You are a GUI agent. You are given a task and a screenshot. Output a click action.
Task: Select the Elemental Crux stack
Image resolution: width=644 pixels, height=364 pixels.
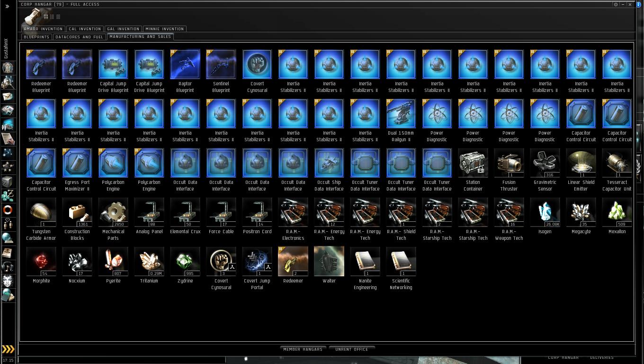click(185, 216)
